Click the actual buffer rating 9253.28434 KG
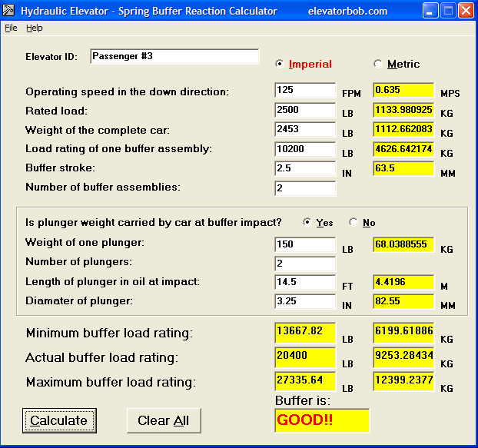 pos(403,357)
